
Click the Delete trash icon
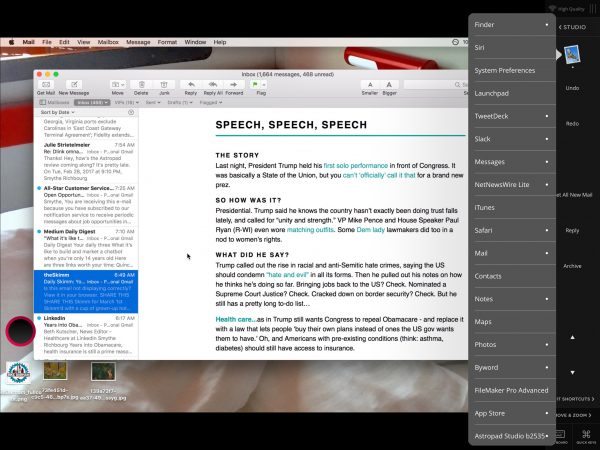141,85
